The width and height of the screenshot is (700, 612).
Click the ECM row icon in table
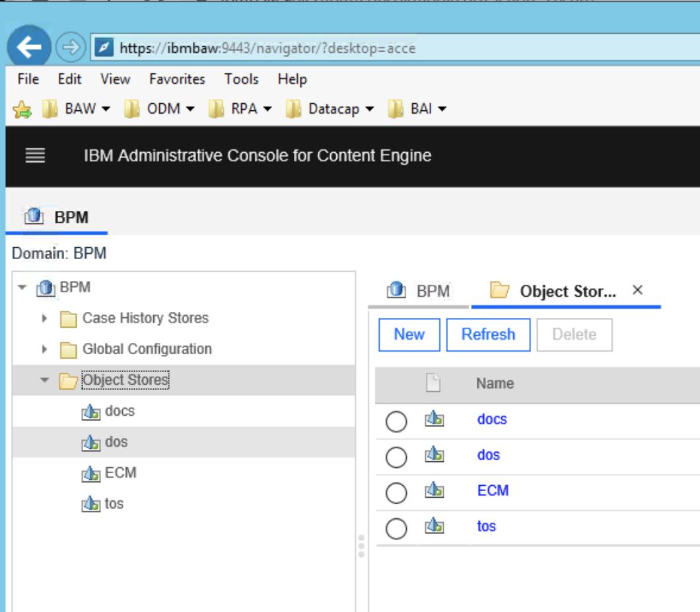pos(435,490)
